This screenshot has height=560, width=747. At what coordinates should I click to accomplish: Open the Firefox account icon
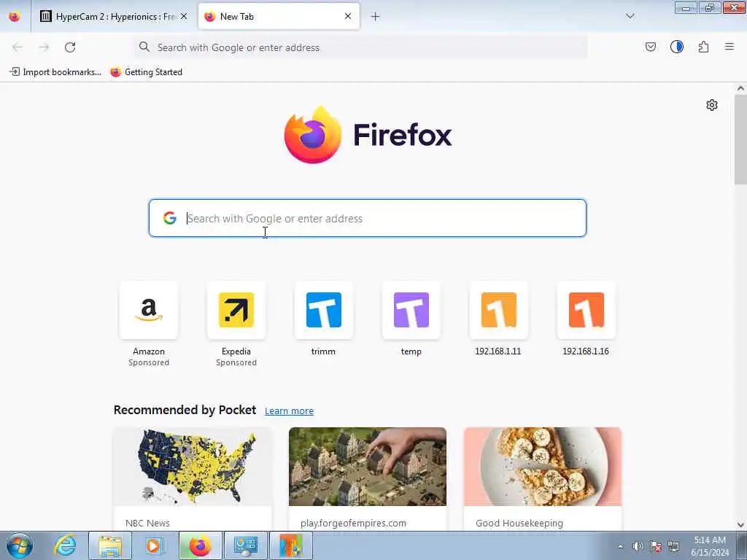click(677, 47)
